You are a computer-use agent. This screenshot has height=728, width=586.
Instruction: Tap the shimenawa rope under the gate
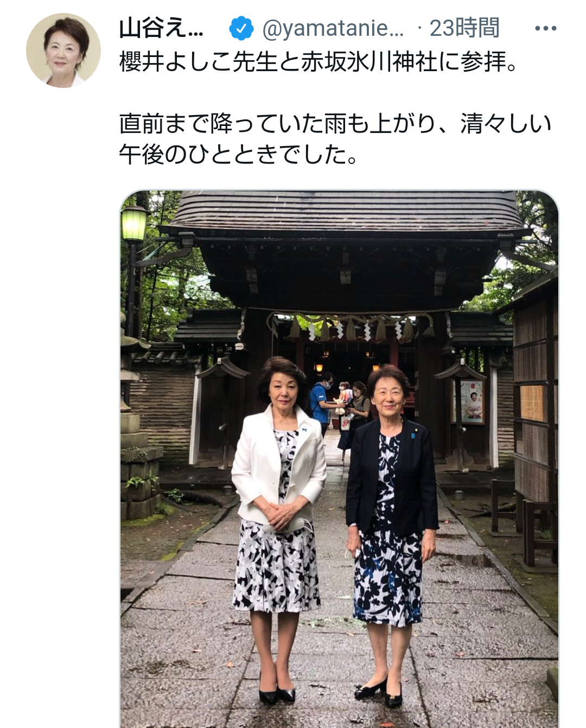tap(351, 325)
